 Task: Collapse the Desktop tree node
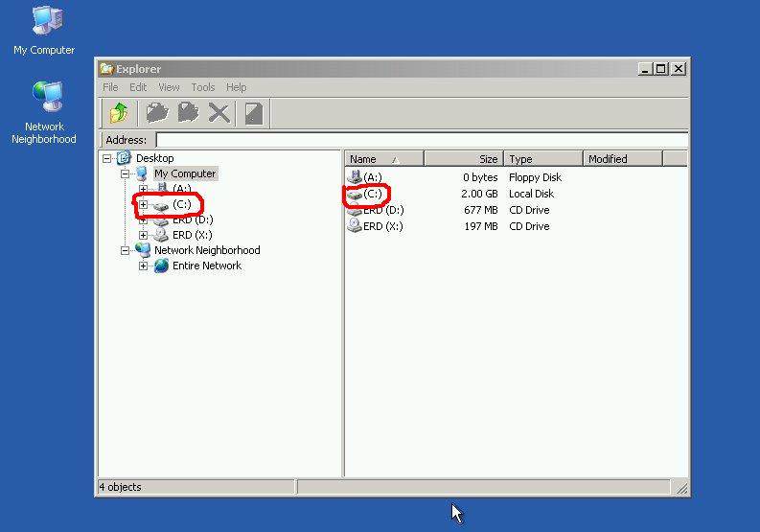pyautogui.click(x=106, y=158)
